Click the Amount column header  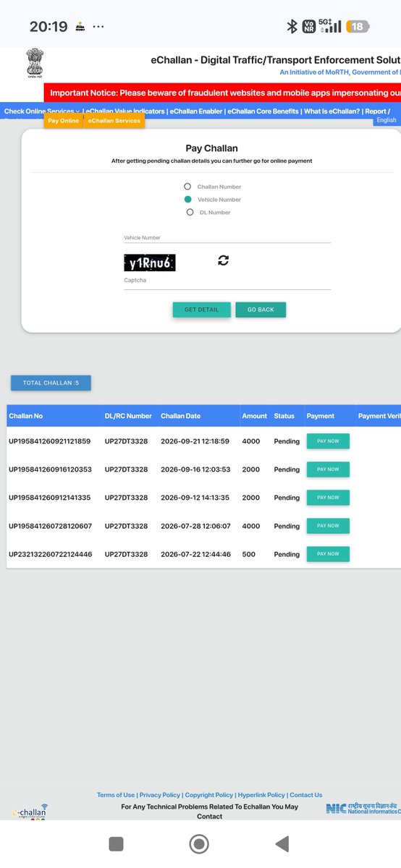(255, 416)
